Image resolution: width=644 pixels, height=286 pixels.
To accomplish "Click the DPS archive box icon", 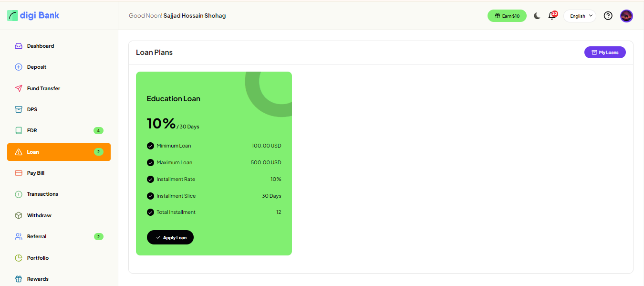I will [19, 109].
